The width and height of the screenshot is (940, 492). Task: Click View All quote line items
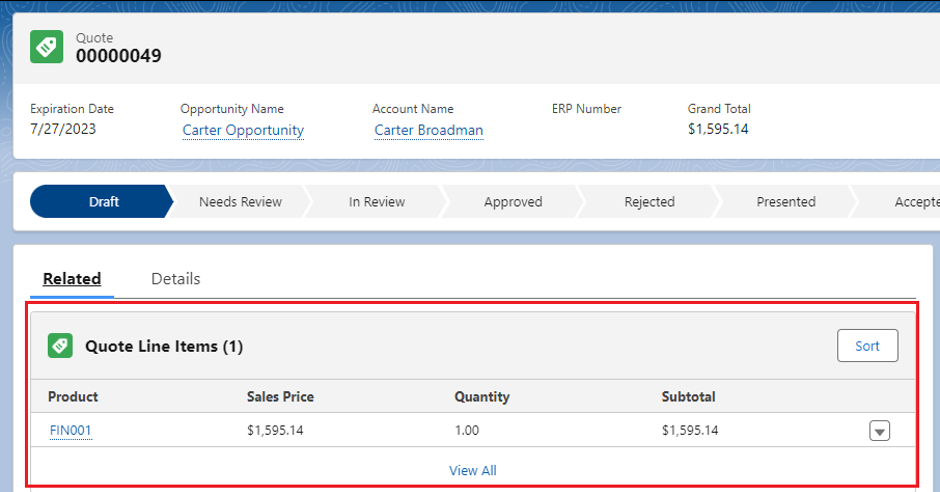coord(472,470)
